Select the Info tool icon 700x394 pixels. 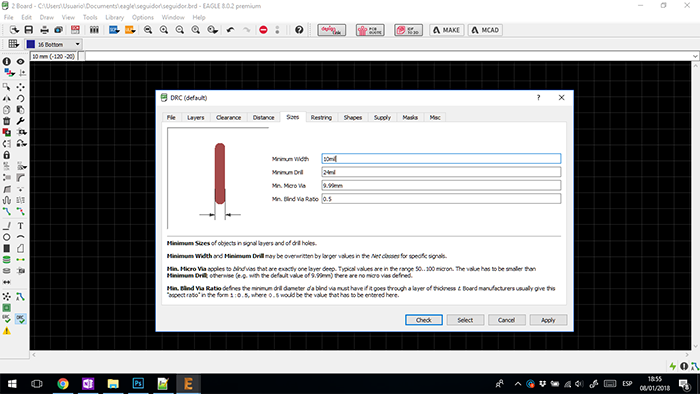pyautogui.click(x=7, y=62)
